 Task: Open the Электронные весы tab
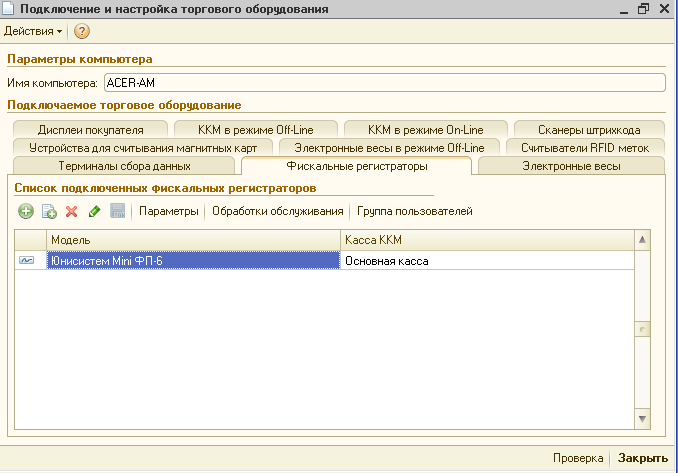click(x=572, y=166)
